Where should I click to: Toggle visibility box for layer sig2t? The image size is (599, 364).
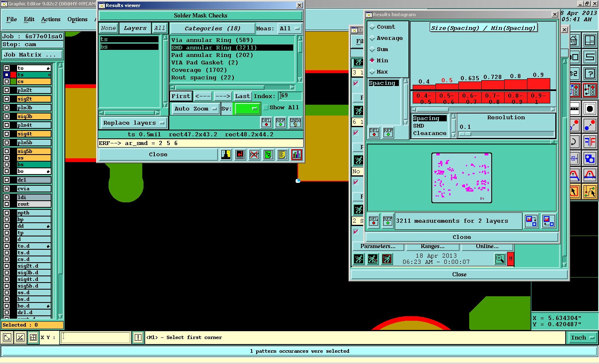point(7,99)
